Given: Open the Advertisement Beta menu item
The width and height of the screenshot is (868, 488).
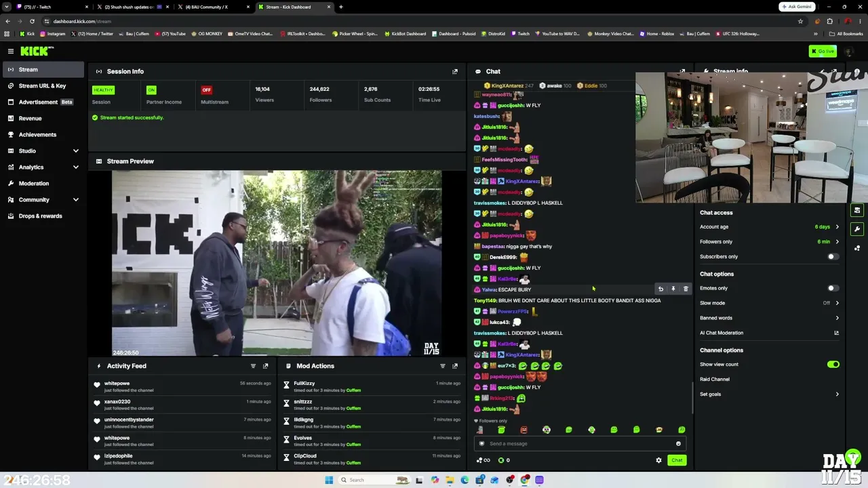Looking at the screenshot, I should pyautogui.click(x=42, y=102).
